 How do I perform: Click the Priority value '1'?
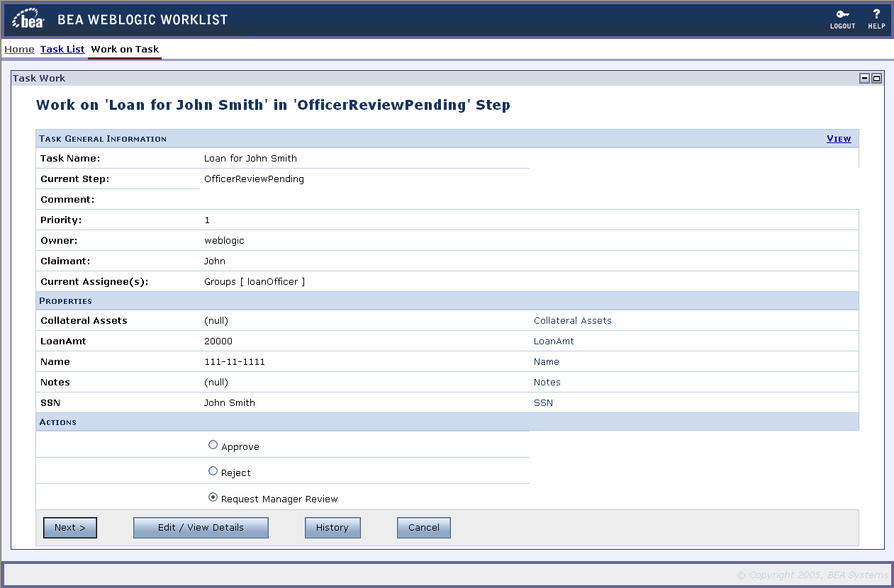(x=207, y=220)
